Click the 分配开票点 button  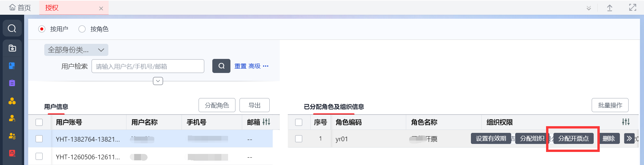click(573, 138)
